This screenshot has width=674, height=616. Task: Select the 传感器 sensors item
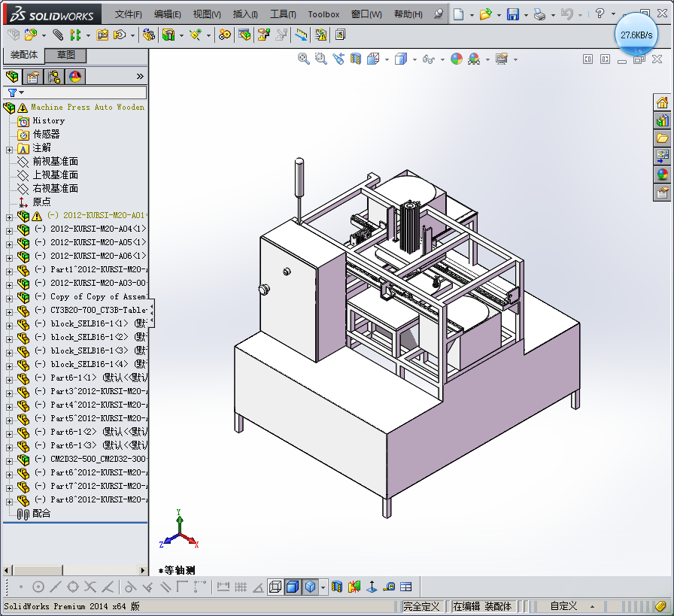pyautogui.click(x=46, y=134)
